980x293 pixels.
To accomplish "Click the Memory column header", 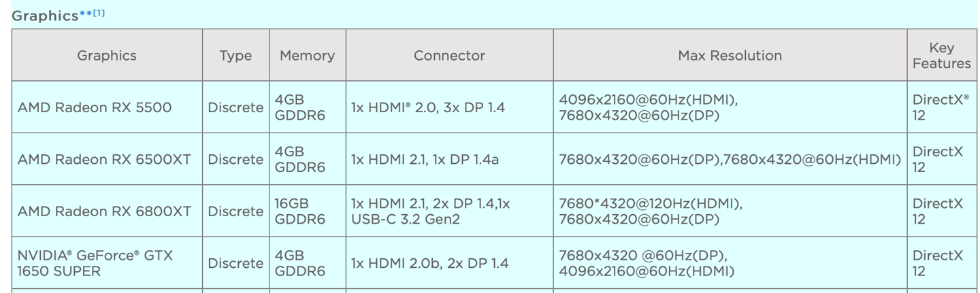I will [x=307, y=56].
